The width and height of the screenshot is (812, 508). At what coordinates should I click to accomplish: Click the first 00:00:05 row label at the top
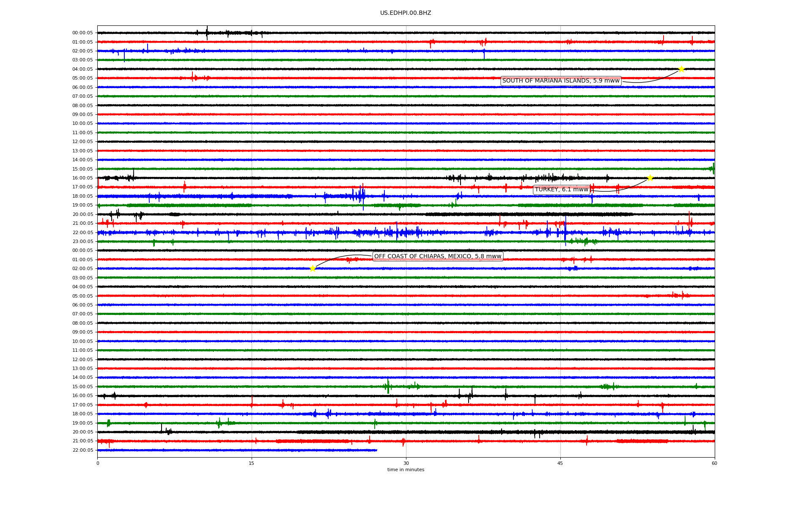click(x=82, y=33)
